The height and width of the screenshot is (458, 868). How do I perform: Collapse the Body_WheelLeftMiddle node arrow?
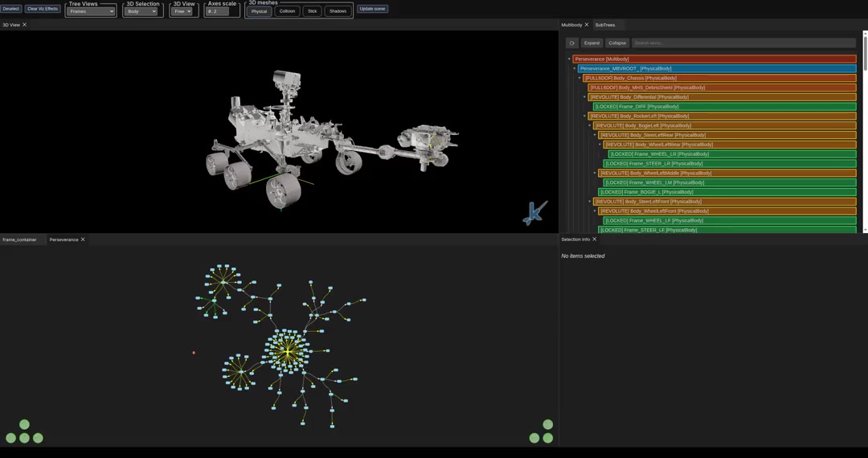[595, 173]
